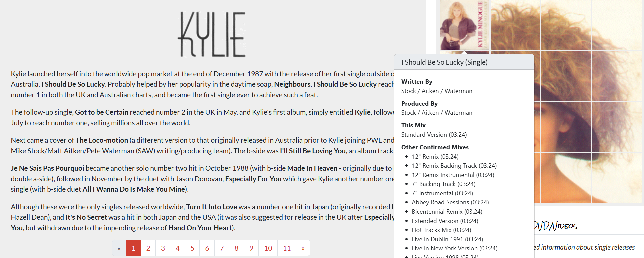Click the second tile of the album cover grid
This screenshot has width=644, height=258.
click(515, 25)
